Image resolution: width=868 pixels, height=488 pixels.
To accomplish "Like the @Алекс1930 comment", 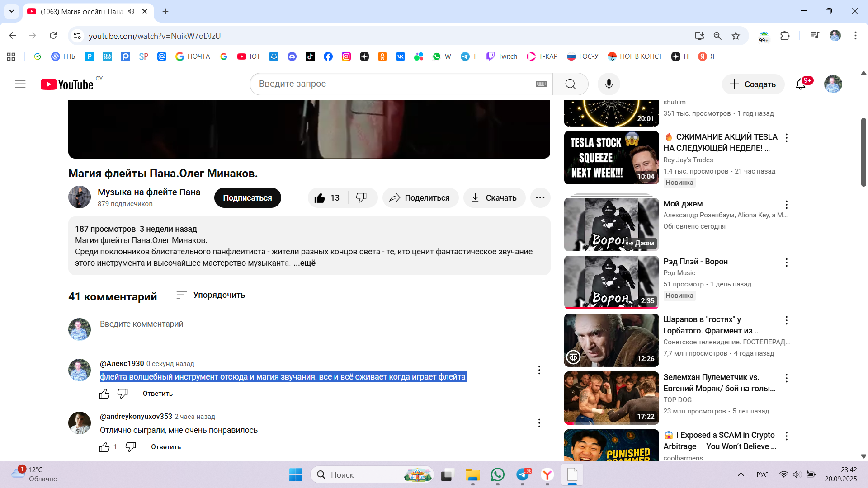I will point(104,394).
